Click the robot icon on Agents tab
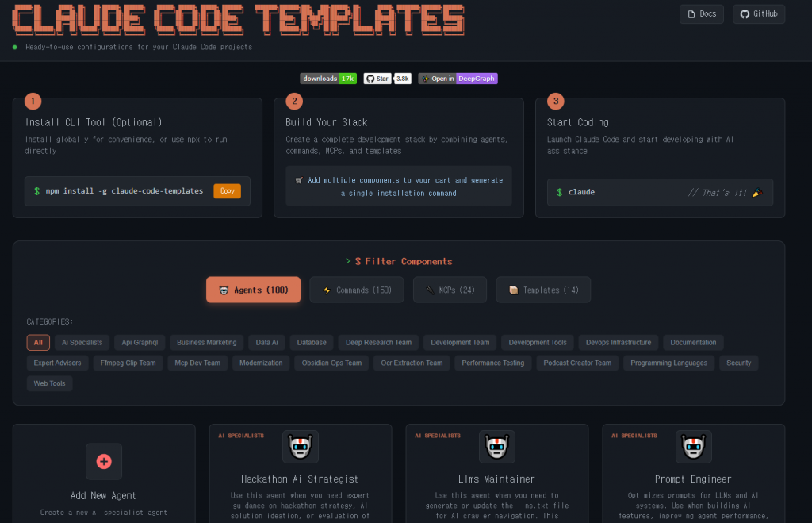This screenshot has width=812, height=523. (224, 290)
